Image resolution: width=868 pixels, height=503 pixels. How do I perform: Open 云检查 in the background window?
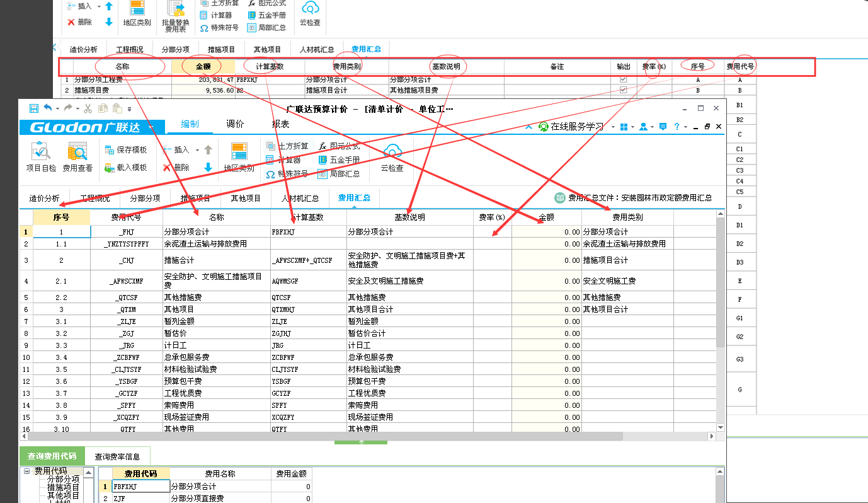(309, 14)
